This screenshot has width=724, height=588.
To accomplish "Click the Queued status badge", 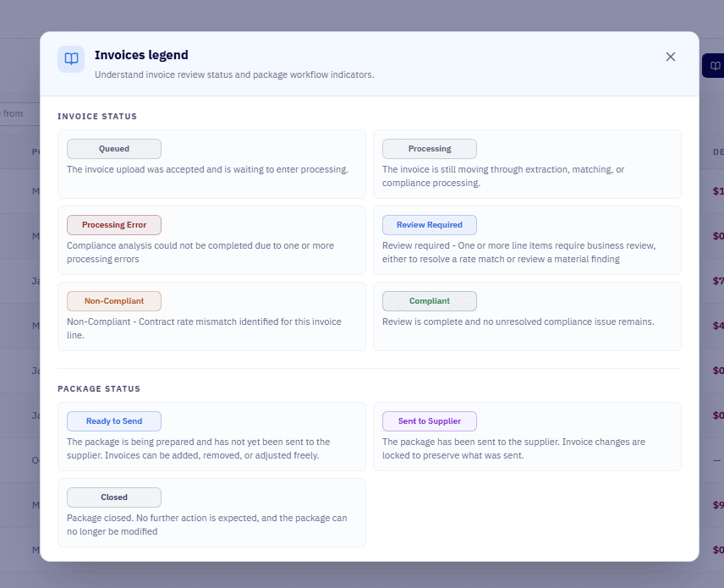I will click(x=114, y=149).
